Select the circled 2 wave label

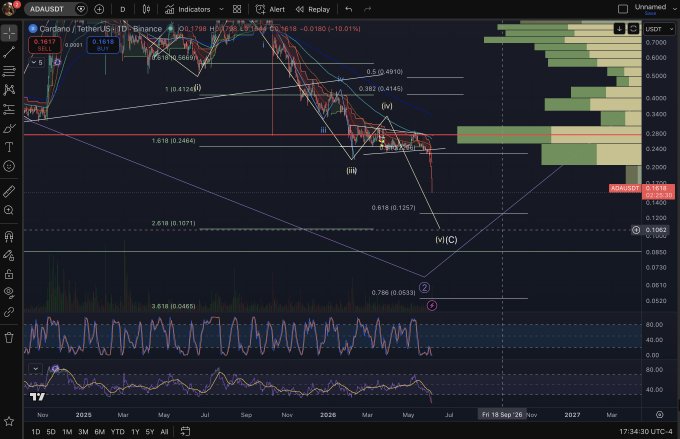(424, 287)
